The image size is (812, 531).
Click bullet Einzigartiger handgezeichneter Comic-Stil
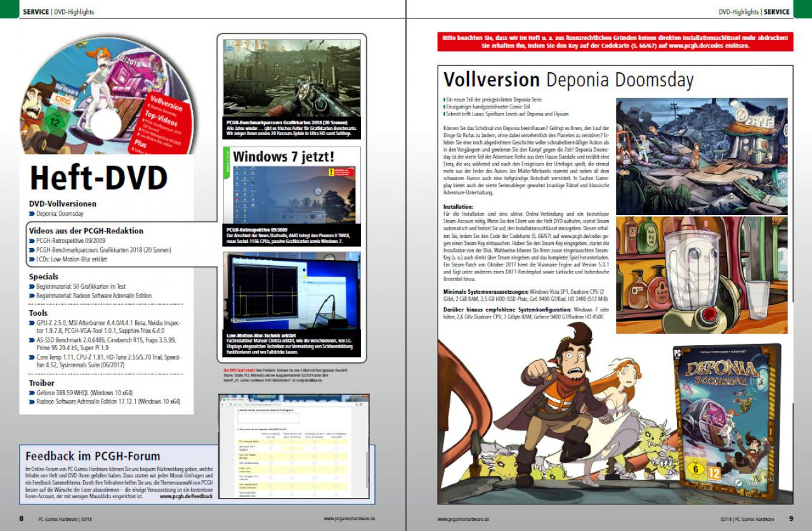489,107
